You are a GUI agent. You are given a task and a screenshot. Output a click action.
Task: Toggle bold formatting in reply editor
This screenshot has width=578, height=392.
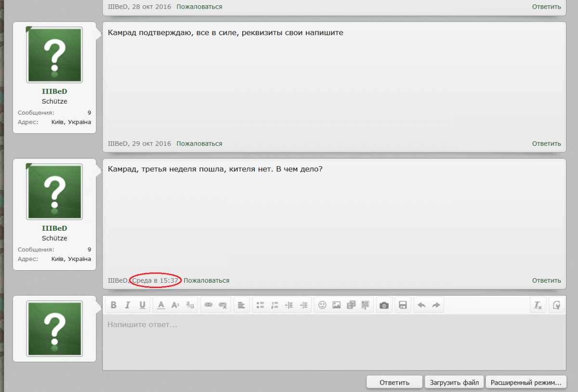(x=114, y=305)
